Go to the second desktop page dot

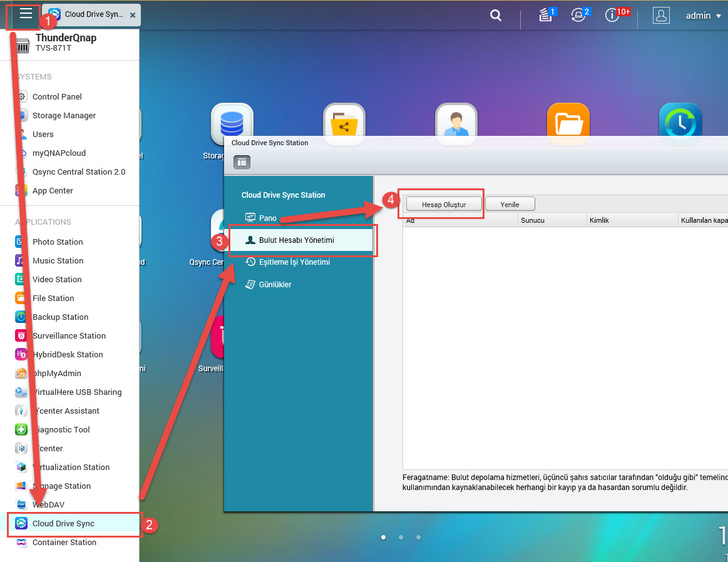click(x=401, y=538)
